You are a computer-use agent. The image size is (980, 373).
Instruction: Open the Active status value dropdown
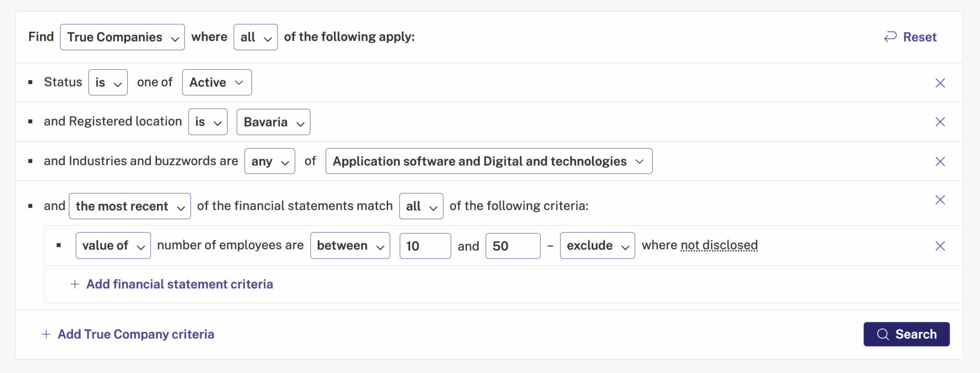(x=217, y=83)
